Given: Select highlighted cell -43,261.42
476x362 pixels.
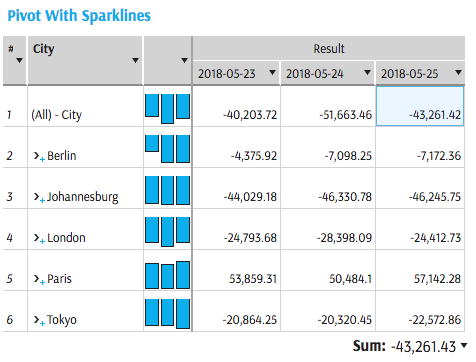Looking at the screenshot, I should coord(420,106).
